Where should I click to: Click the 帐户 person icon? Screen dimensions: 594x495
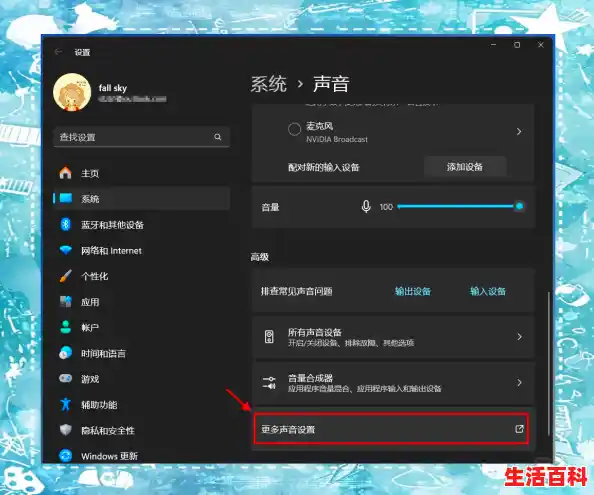66,327
